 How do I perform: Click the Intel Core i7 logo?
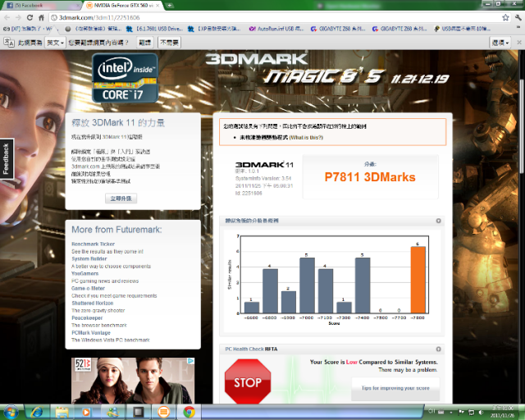125,79
